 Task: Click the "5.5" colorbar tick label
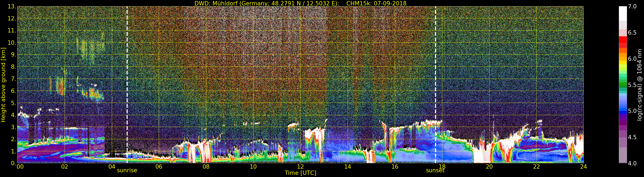tap(632, 85)
